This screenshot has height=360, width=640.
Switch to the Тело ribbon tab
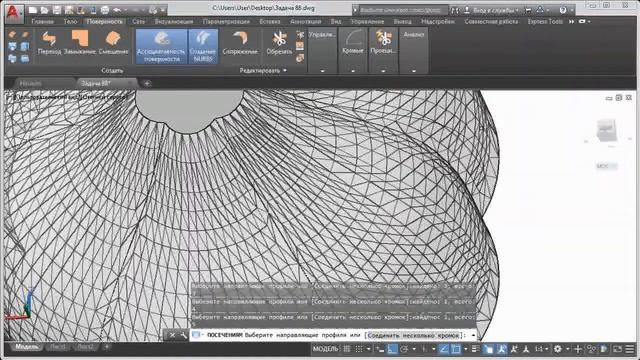pos(70,21)
